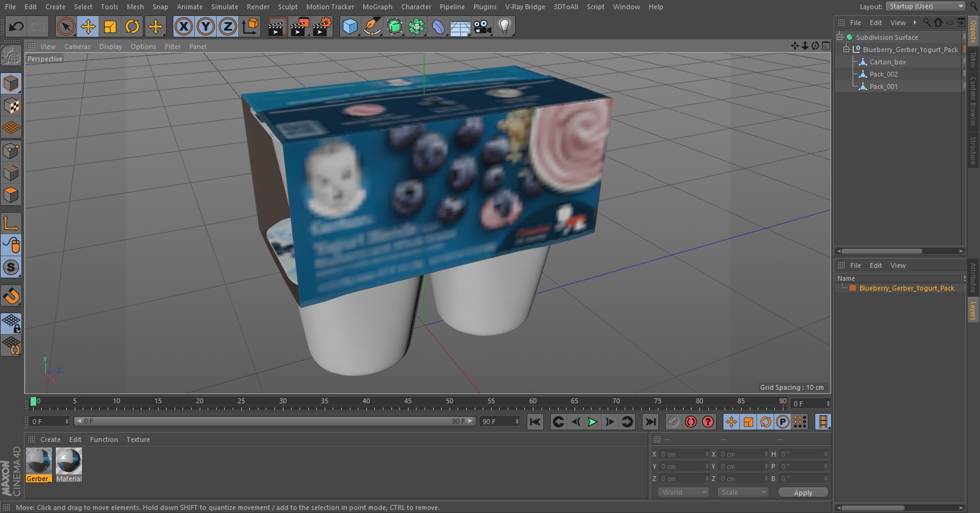Open the Layout dropdown Startup (User)

coord(925,6)
